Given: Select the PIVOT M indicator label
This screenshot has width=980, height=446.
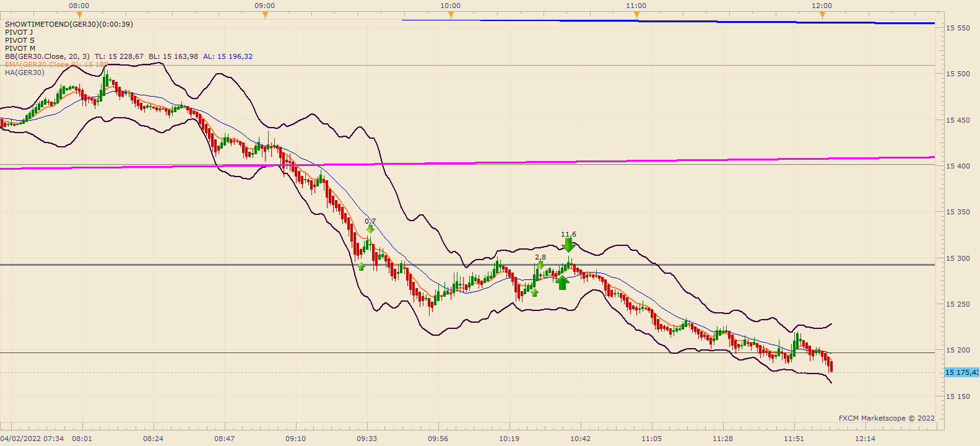Looking at the screenshot, I should click(20, 48).
